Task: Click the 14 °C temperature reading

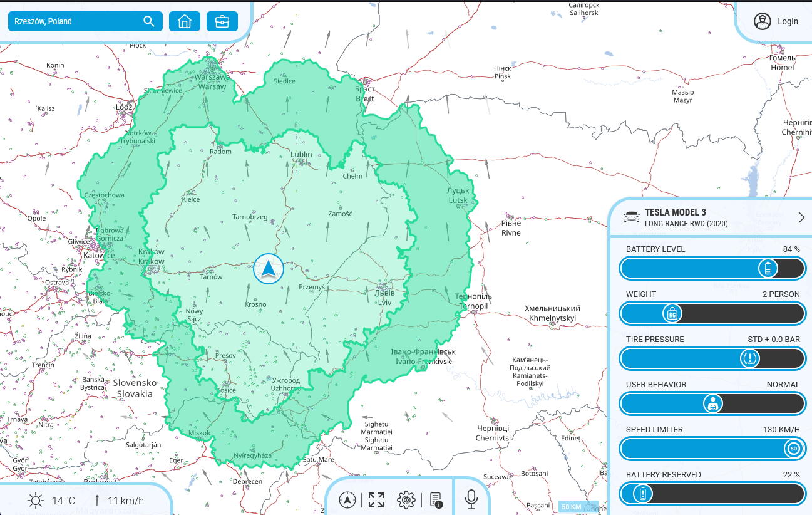Action: point(63,501)
